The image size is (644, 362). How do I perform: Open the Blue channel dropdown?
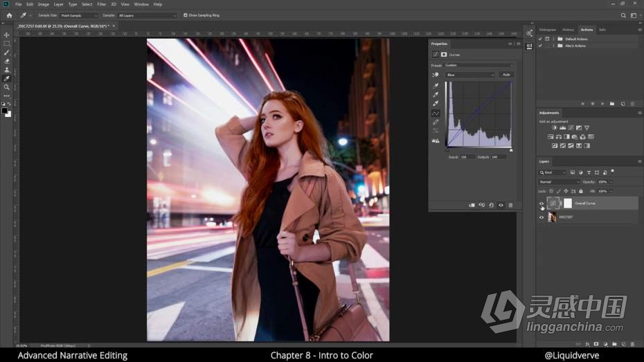(x=470, y=75)
